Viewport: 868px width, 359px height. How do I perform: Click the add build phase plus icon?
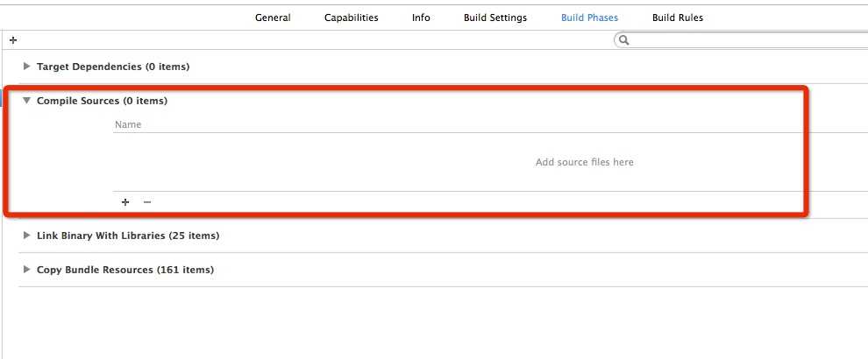pos(13,40)
